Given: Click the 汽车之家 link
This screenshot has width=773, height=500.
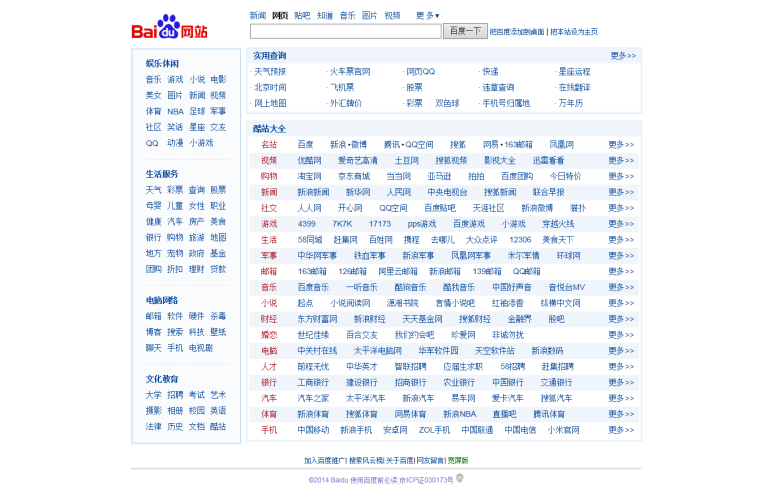Looking at the screenshot, I should (x=313, y=398).
